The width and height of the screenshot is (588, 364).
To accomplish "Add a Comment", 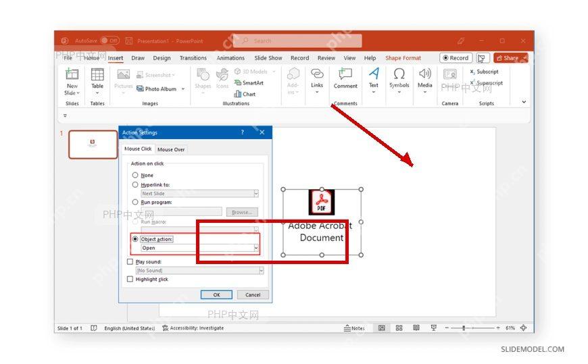I will coord(345,78).
